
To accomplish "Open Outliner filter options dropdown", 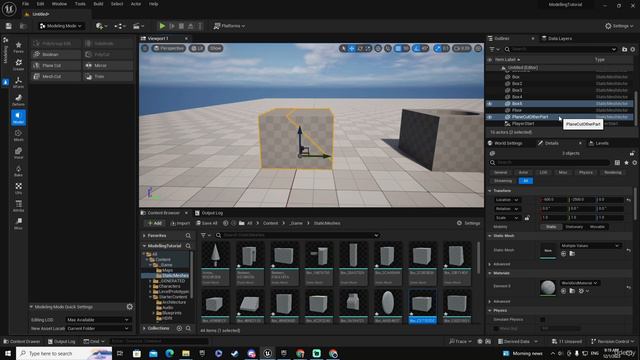I will [494, 49].
